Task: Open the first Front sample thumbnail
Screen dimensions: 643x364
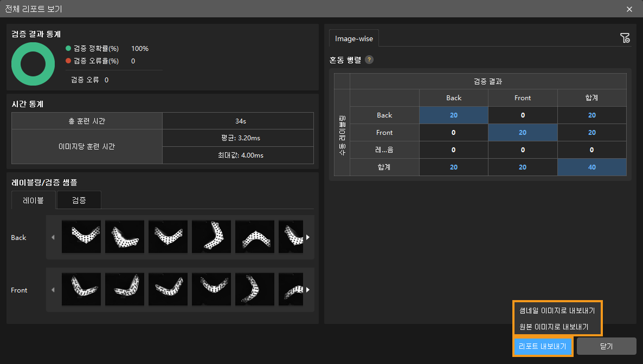Action: point(81,290)
